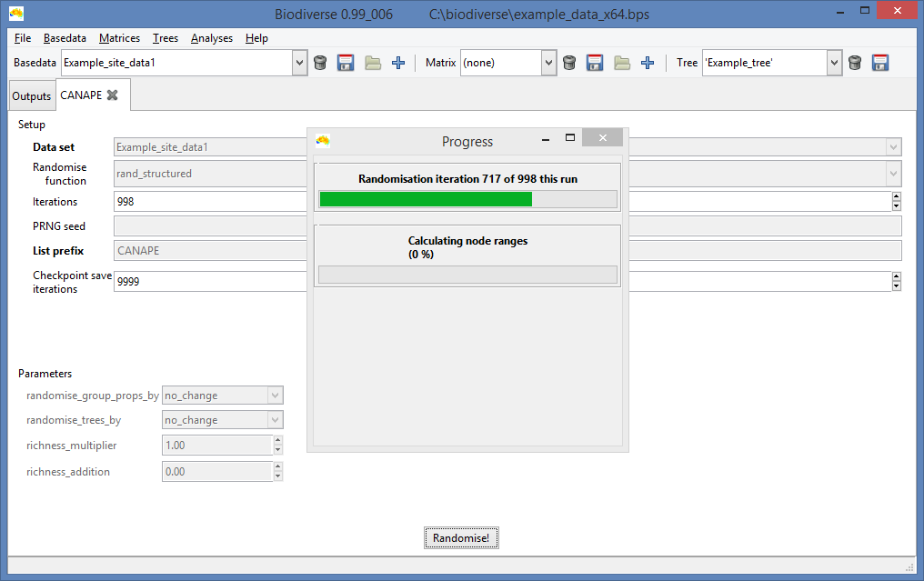Click the richness_multiplier value field
The image size is (924, 581).
(217, 446)
